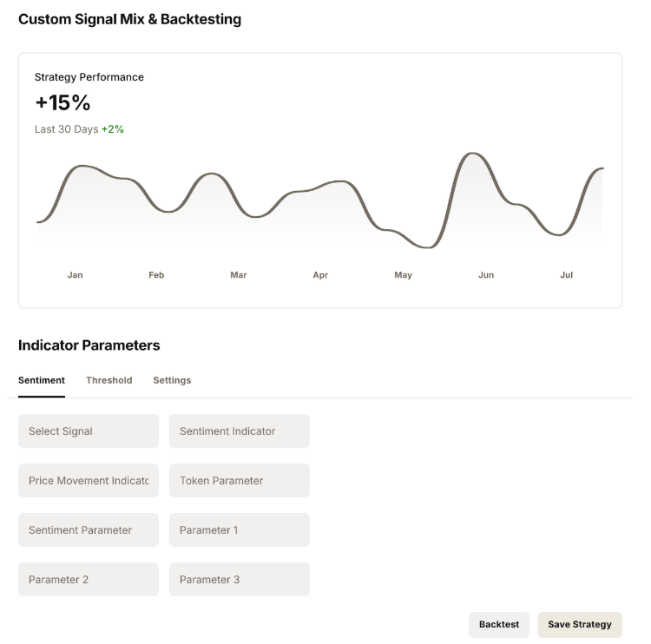The image size is (651, 644).
Task: Click the Jul label on the chart axis
Action: 567,275
